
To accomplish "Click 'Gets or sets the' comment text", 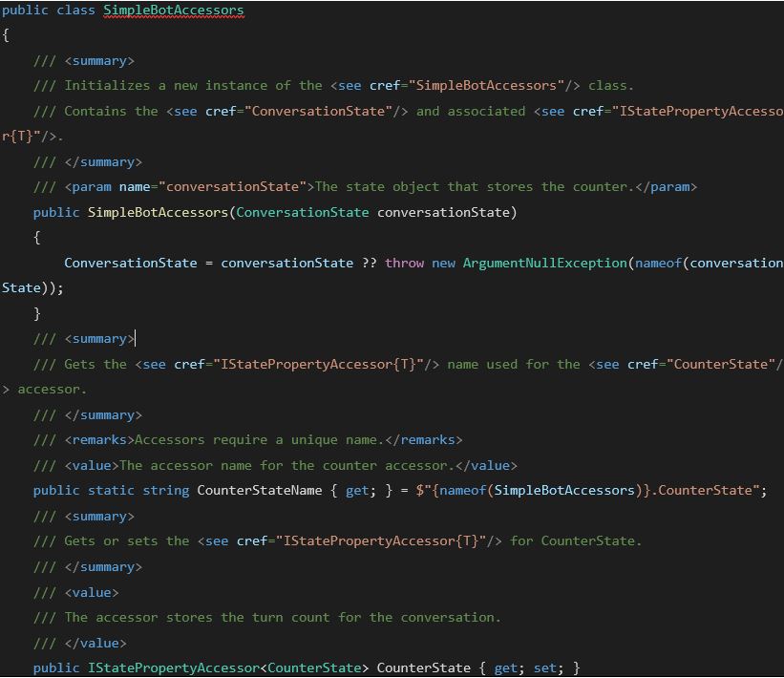I will point(127,541).
